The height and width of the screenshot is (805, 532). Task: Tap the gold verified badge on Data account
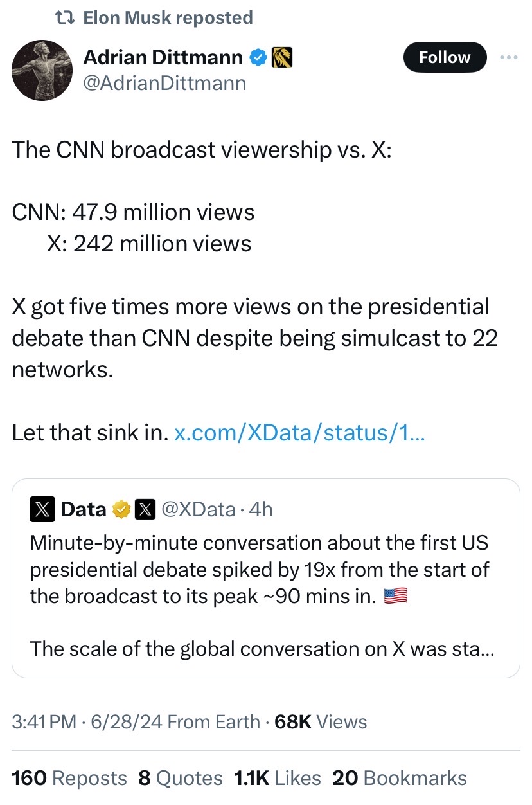(121, 510)
